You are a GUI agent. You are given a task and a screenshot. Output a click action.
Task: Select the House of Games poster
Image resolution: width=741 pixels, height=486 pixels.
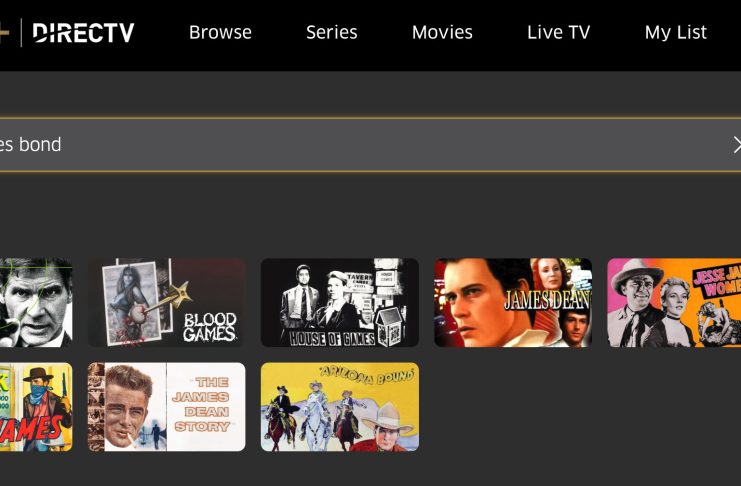point(340,303)
